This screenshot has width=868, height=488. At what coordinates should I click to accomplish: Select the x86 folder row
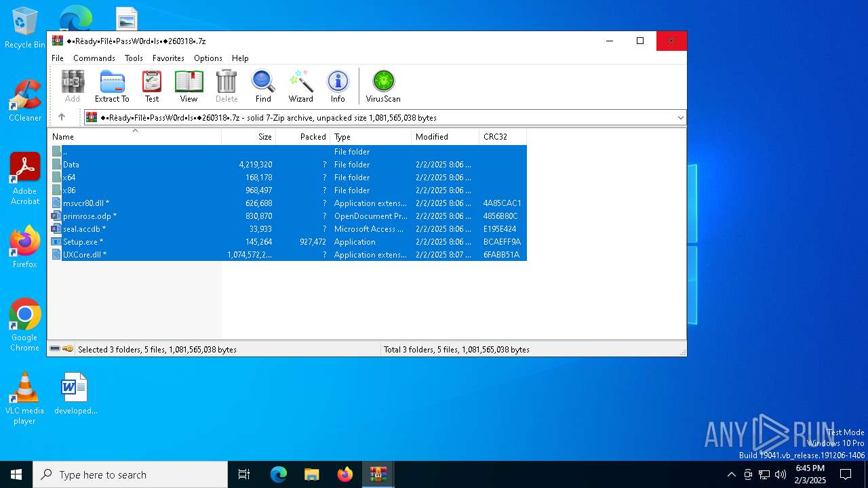[x=288, y=190]
